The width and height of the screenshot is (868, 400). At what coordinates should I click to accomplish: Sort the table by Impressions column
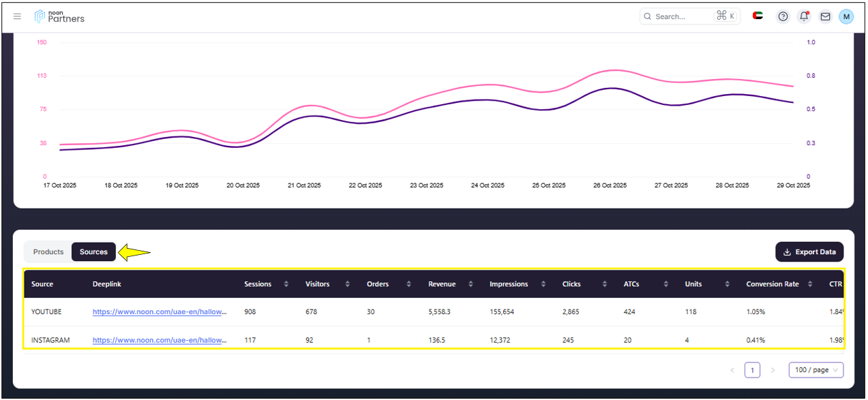click(542, 284)
